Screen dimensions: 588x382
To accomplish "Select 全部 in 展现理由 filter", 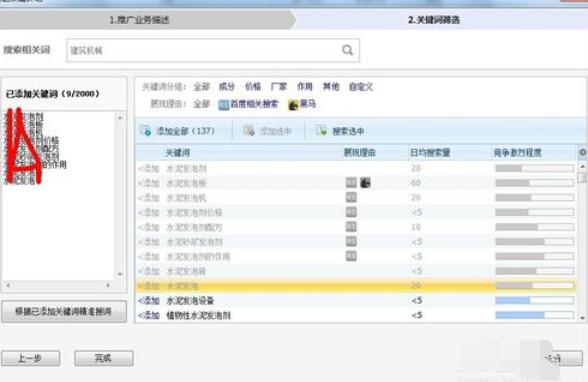I will point(201,104).
